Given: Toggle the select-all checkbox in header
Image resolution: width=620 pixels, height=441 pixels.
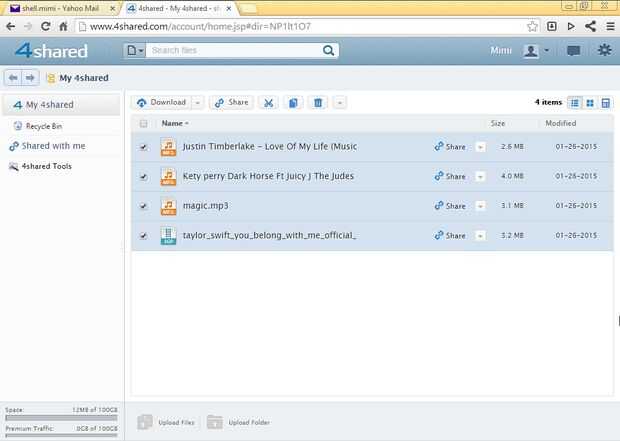Looking at the screenshot, I should point(144,124).
